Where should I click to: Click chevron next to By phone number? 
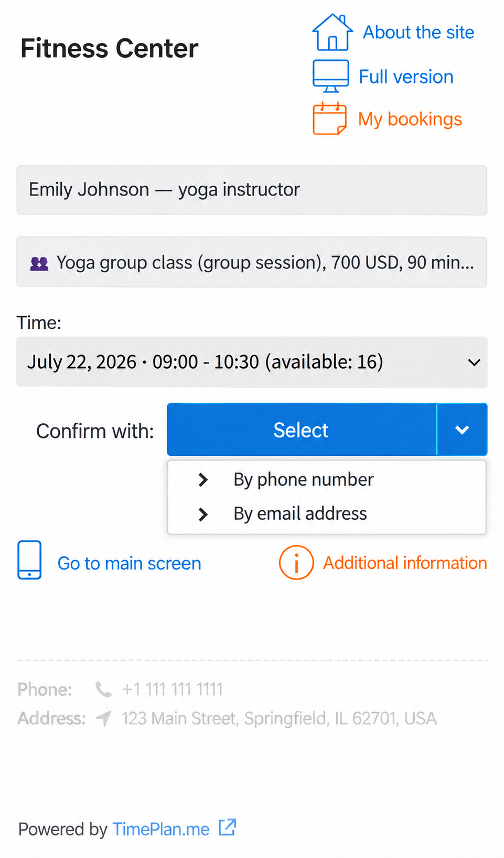coord(203,480)
